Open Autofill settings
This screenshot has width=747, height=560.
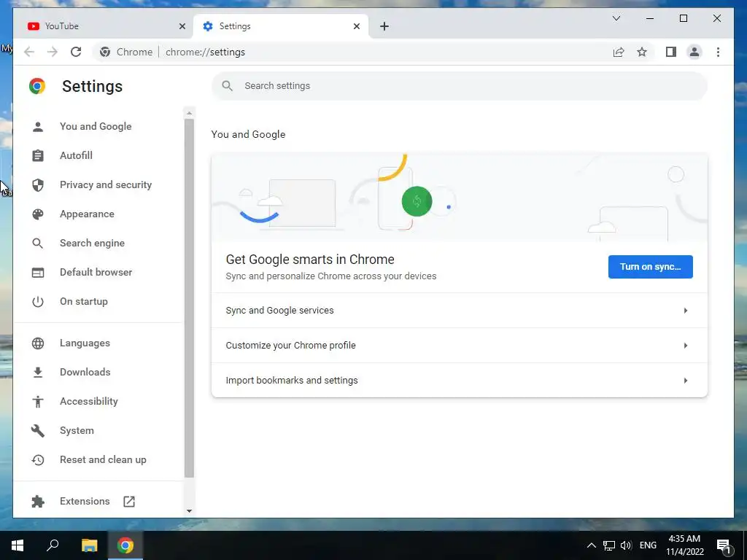[x=76, y=156]
